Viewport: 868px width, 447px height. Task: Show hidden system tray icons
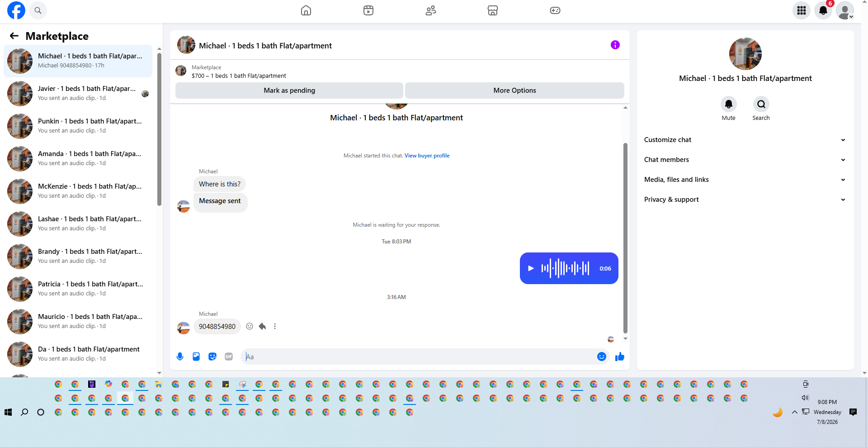click(794, 412)
